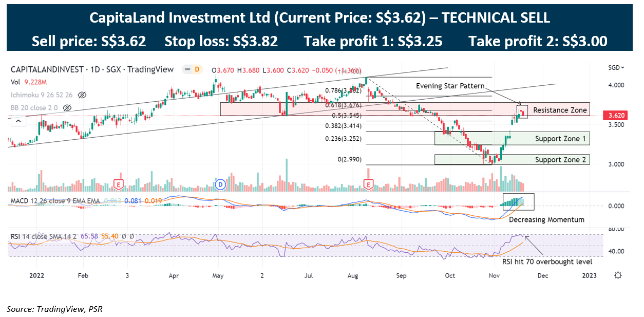
Task: Click the MACD value 0.081 in legend
Action: coord(134,200)
